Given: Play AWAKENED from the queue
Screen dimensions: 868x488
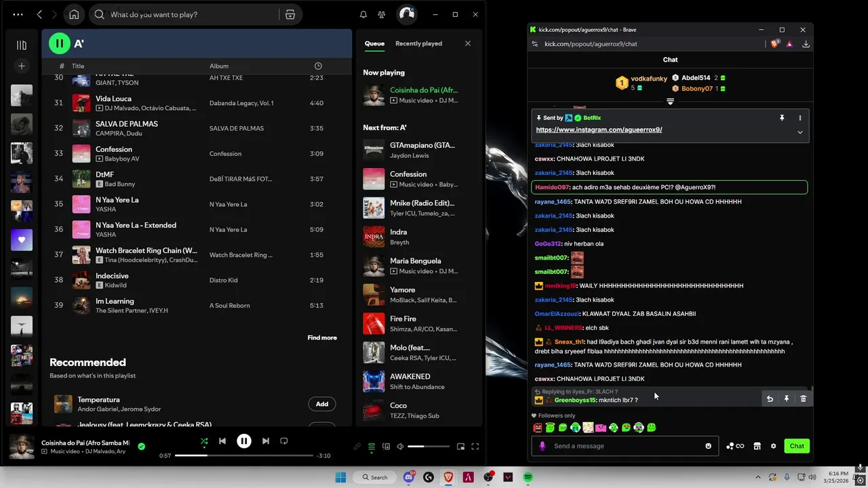Looking at the screenshot, I should [x=419, y=381].
